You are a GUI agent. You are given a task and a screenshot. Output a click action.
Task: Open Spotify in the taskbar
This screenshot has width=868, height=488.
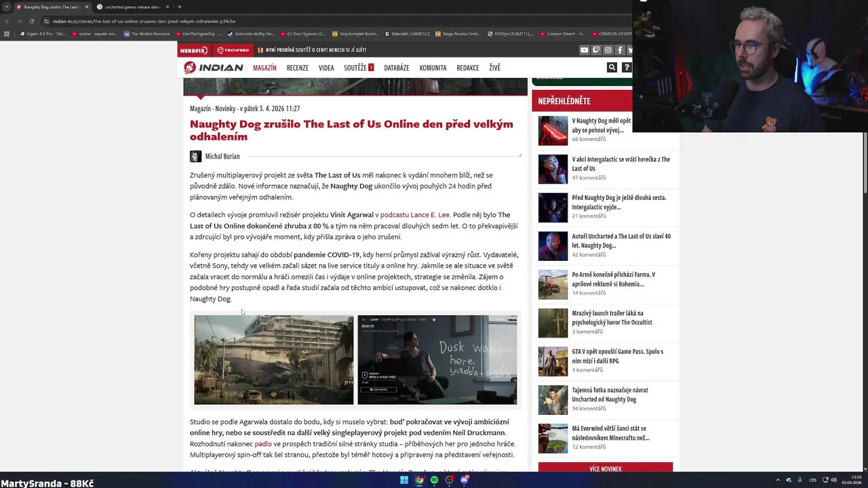click(434, 480)
